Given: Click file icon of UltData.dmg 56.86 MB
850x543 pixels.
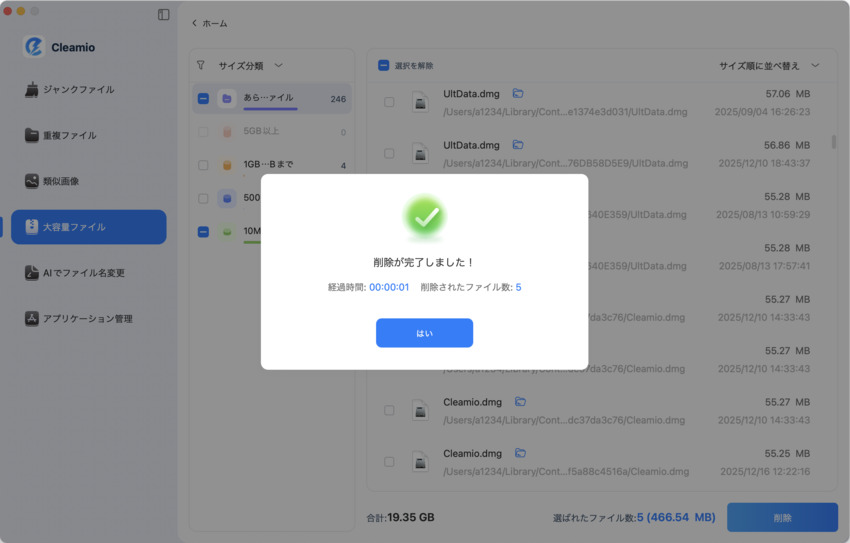Looking at the screenshot, I should [420, 154].
